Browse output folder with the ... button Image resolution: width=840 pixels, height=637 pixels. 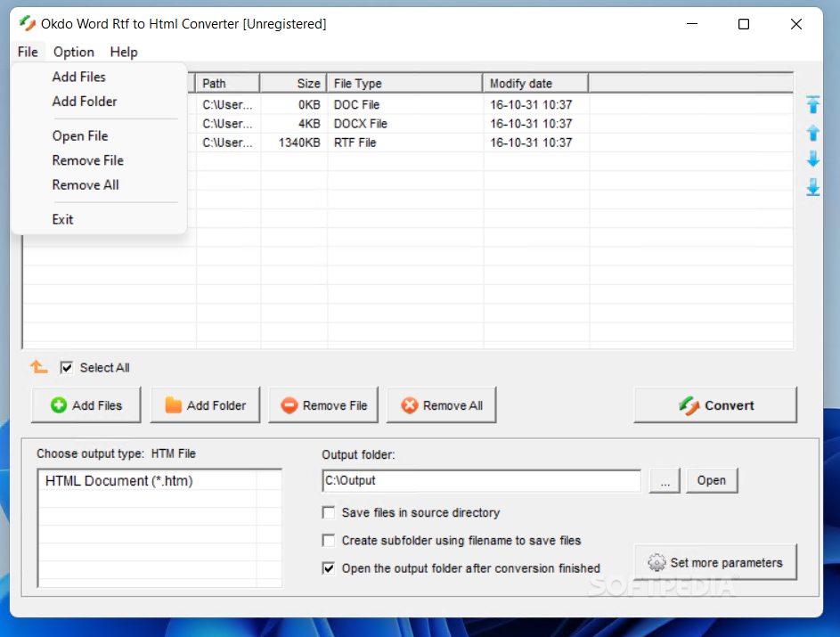(665, 480)
